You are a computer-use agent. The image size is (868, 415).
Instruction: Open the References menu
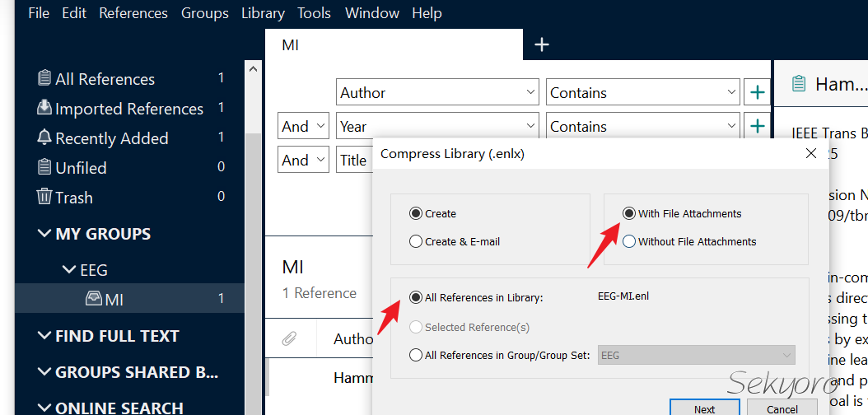coord(133,13)
